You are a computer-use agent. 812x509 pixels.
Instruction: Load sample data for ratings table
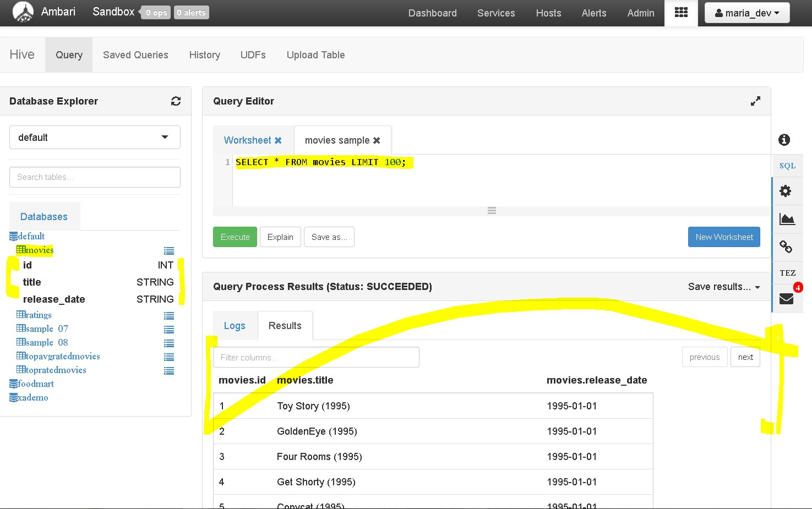pyautogui.click(x=169, y=316)
